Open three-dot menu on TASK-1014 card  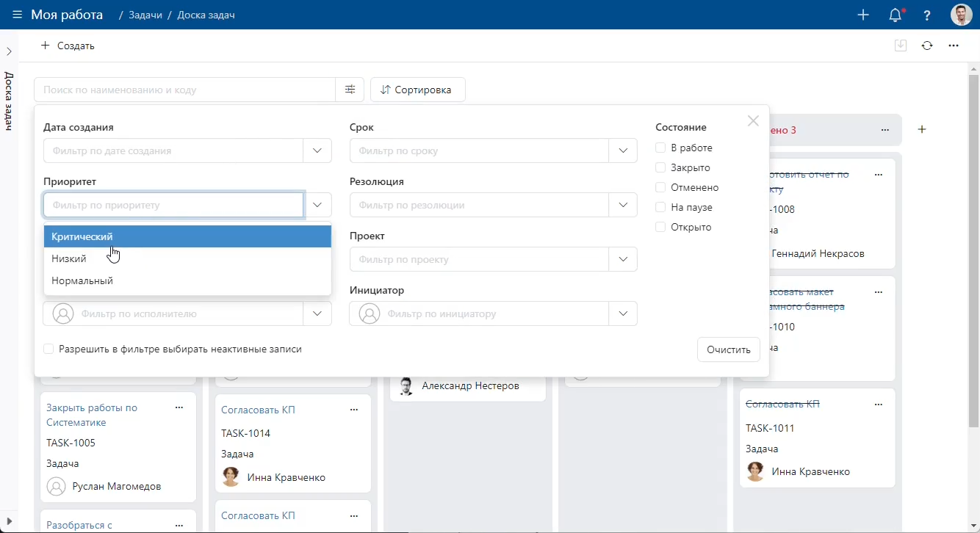point(354,410)
